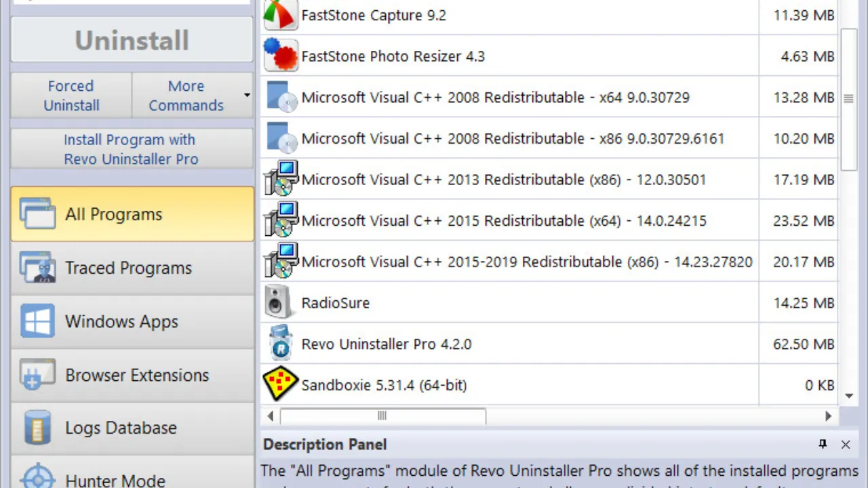Click the down arrow of vertical scrollbar

point(848,396)
